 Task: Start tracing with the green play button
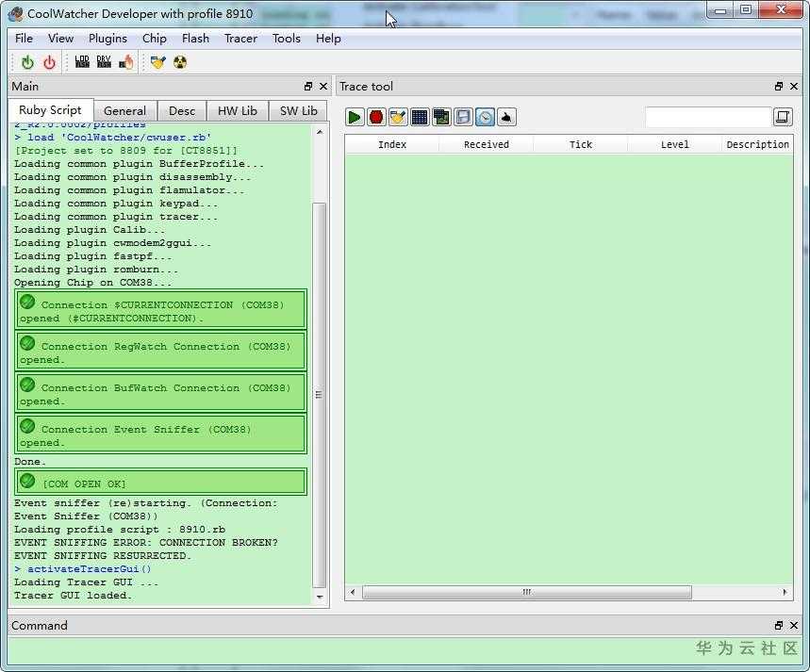click(x=355, y=117)
